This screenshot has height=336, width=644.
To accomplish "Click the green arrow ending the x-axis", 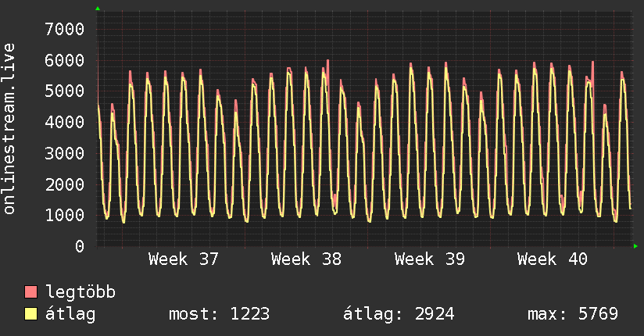I will [x=635, y=246].
